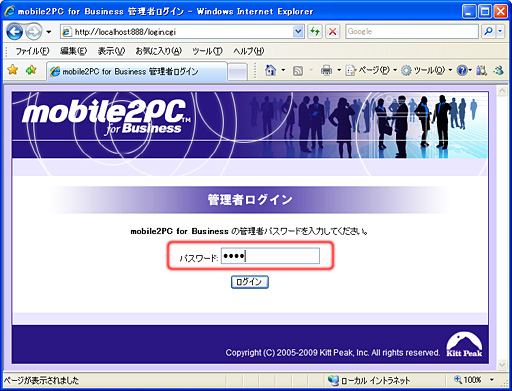This screenshot has width=512, height=391.
Task: Open the 編集(E) menu
Action: pos(73,51)
